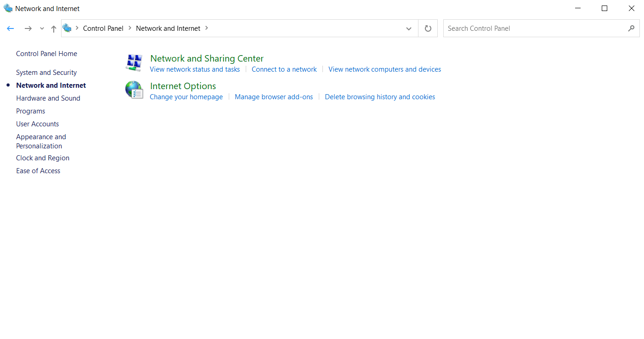Select Network and Internet in the sidebar
The height and width of the screenshot is (339, 644).
tap(51, 85)
